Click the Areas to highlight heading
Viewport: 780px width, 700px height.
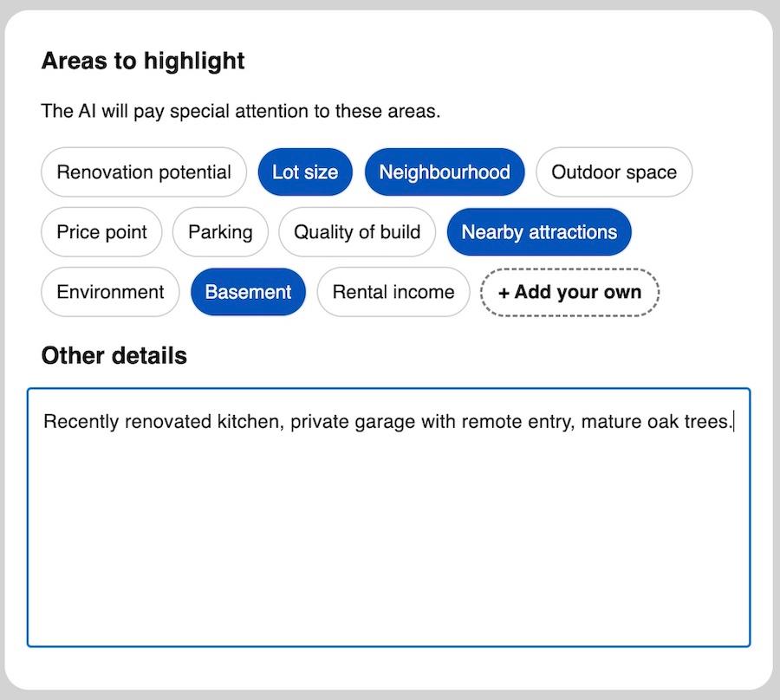(x=143, y=61)
